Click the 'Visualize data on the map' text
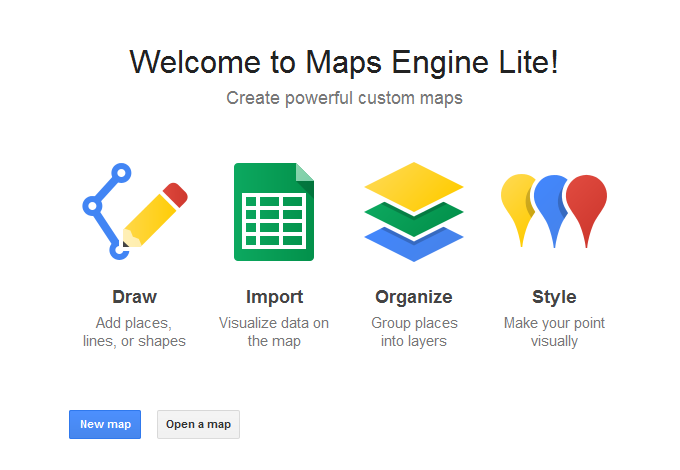The width and height of the screenshot is (680, 470). click(274, 332)
